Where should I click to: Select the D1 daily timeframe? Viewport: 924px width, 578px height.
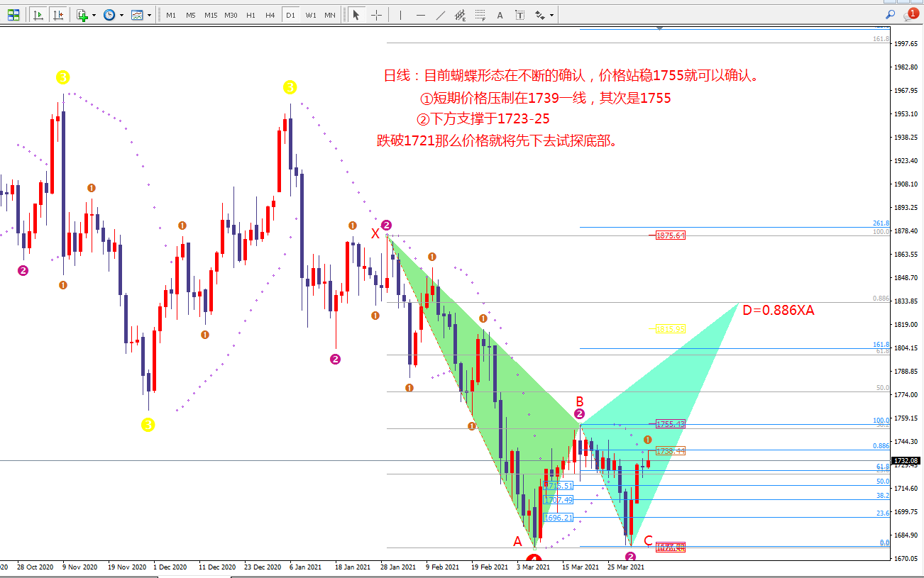[290, 14]
